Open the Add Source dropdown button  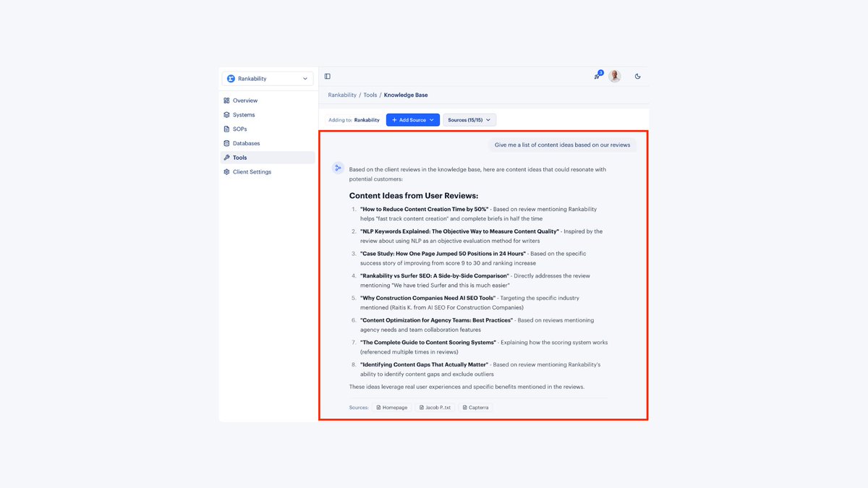tap(413, 120)
